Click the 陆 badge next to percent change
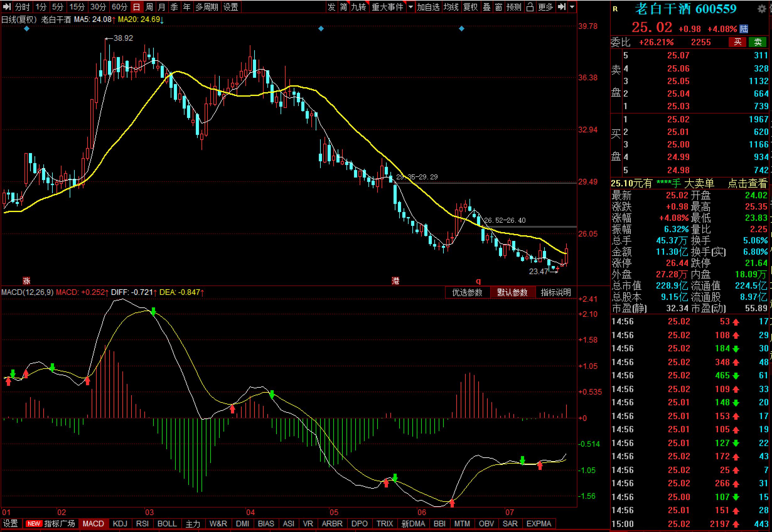 (744, 29)
